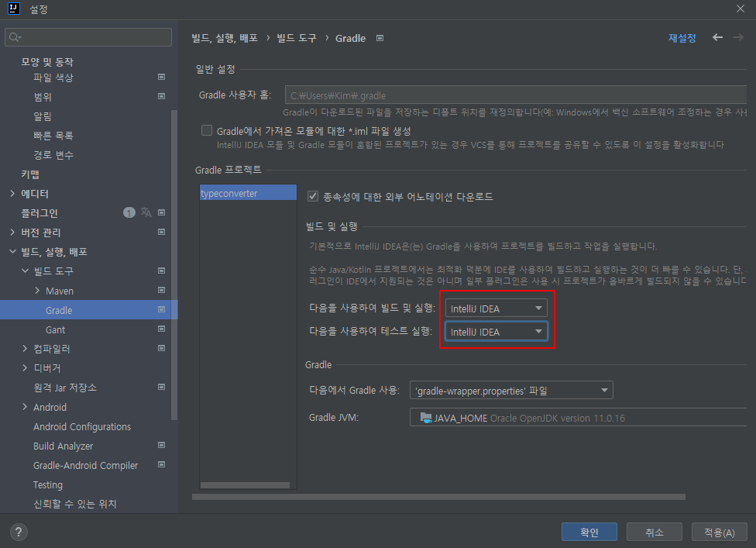Open Android Configurations settings page
Viewport: 756px width, 548px height.
[x=82, y=426]
